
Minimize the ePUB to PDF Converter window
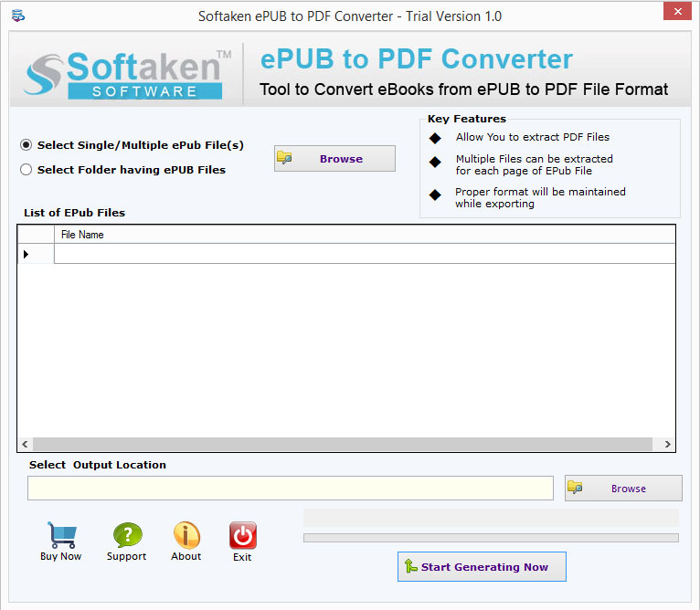click(x=642, y=12)
